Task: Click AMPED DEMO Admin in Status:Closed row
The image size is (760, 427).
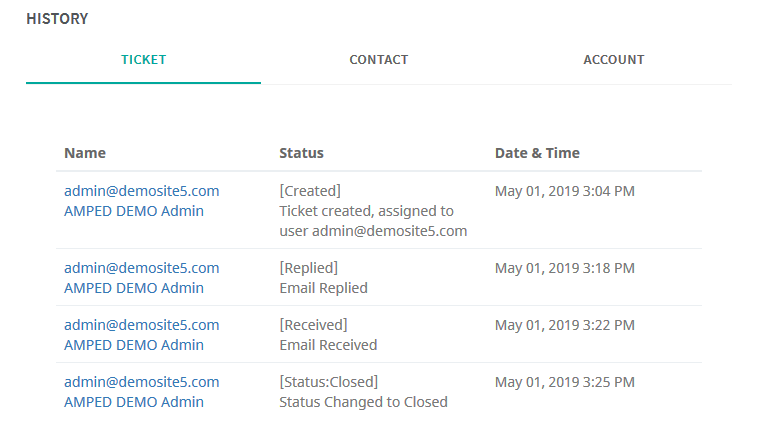Action: (134, 402)
